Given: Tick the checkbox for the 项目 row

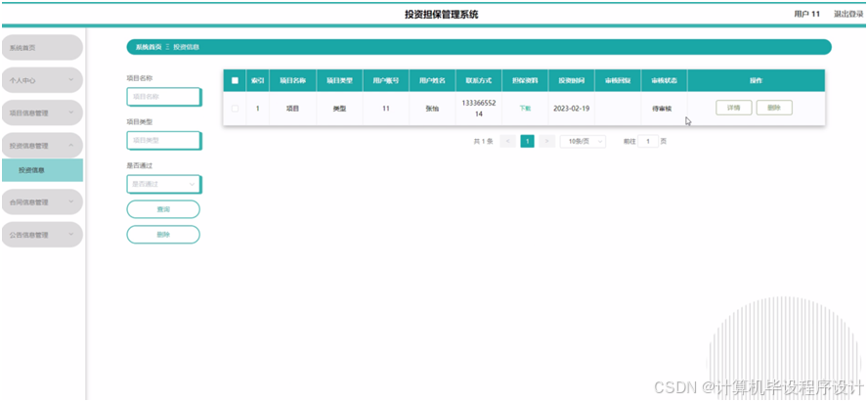Looking at the screenshot, I should (235, 109).
